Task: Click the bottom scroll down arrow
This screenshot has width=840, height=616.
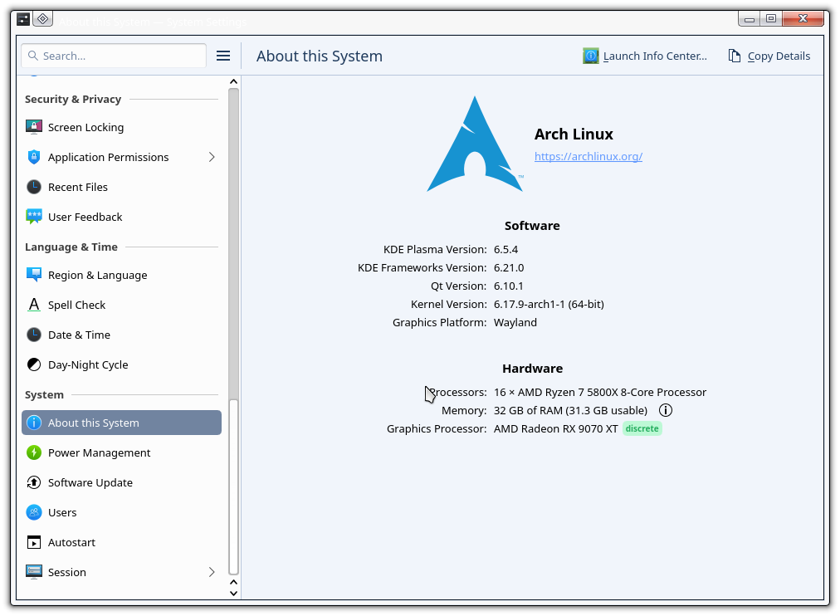Action: pos(233,593)
